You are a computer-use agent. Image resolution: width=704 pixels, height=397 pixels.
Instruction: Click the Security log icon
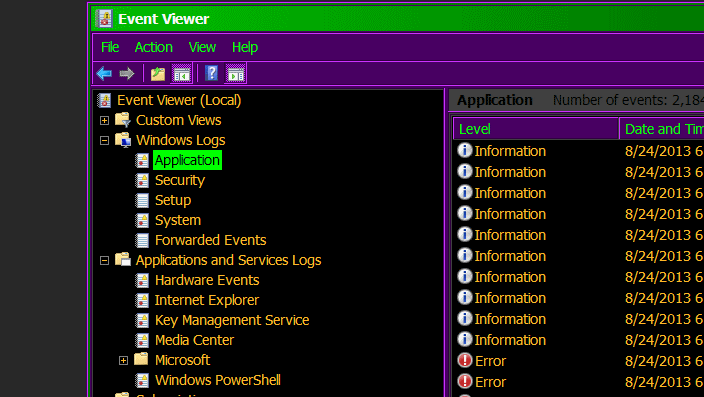click(142, 180)
